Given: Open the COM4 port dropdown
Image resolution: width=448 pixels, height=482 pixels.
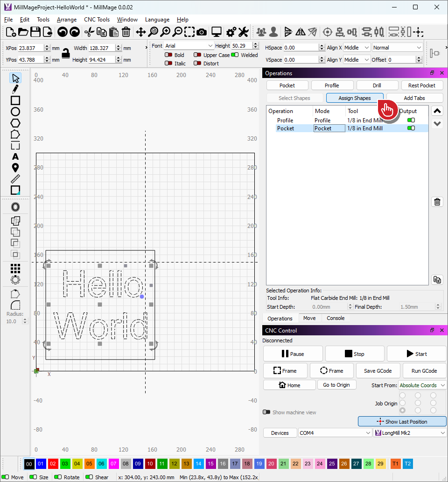Looking at the screenshot, I should click(335, 433).
